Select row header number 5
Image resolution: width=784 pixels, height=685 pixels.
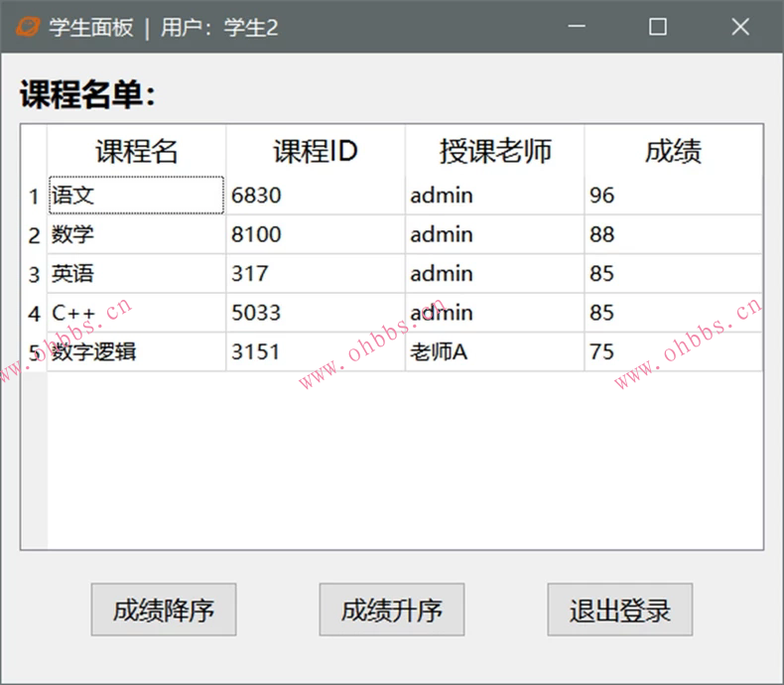click(x=34, y=352)
